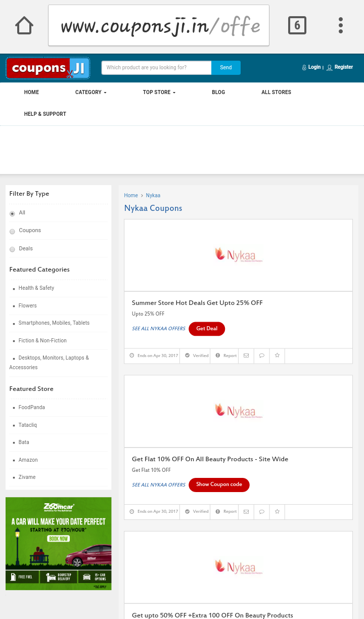Open HELP & SUPPORT page
Image resolution: width=364 pixels, height=619 pixels.
pyautogui.click(x=45, y=114)
